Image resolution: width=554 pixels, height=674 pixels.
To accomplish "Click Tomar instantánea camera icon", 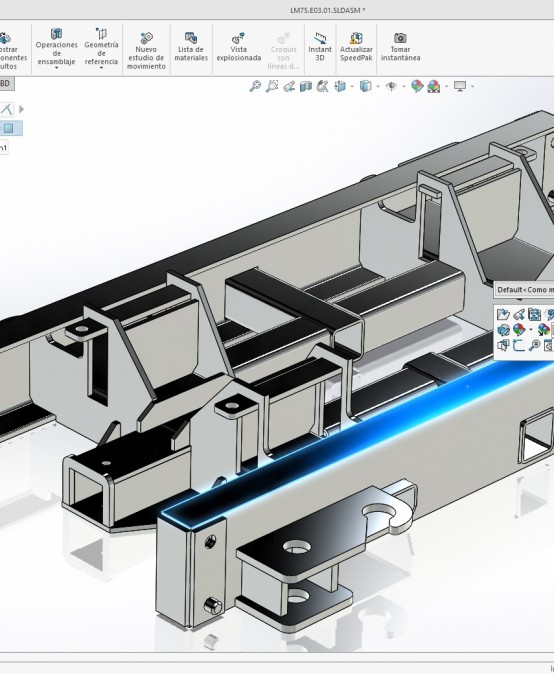I will (400, 38).
